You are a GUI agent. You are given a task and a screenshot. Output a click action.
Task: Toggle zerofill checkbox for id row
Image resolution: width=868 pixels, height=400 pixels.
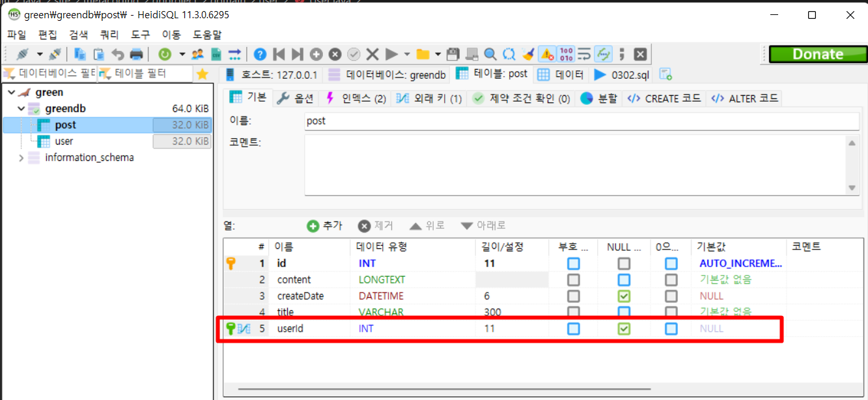pyautogui.click(x=671, y=264)
